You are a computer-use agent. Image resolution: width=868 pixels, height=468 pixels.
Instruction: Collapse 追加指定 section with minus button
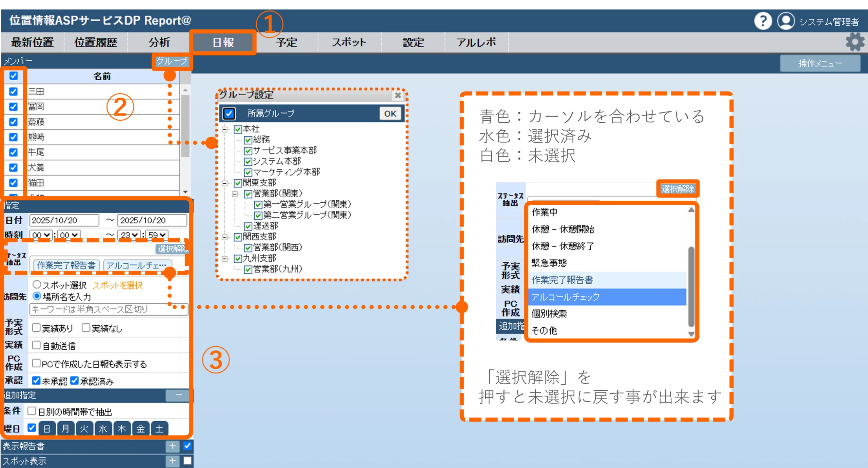pos(179,395)
